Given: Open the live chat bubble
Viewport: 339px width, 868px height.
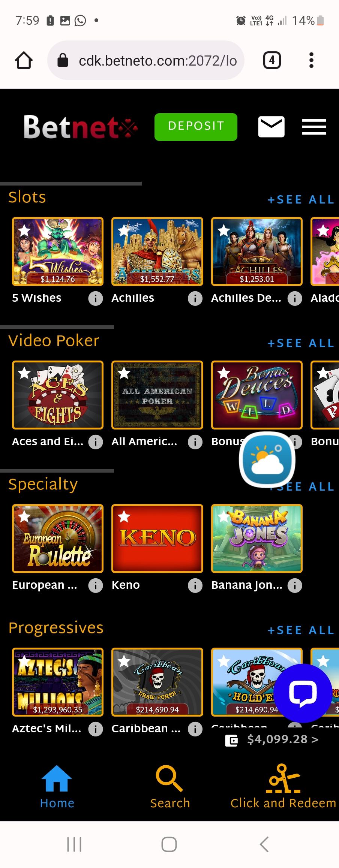Looking at the screenshot, I should 303,693.
